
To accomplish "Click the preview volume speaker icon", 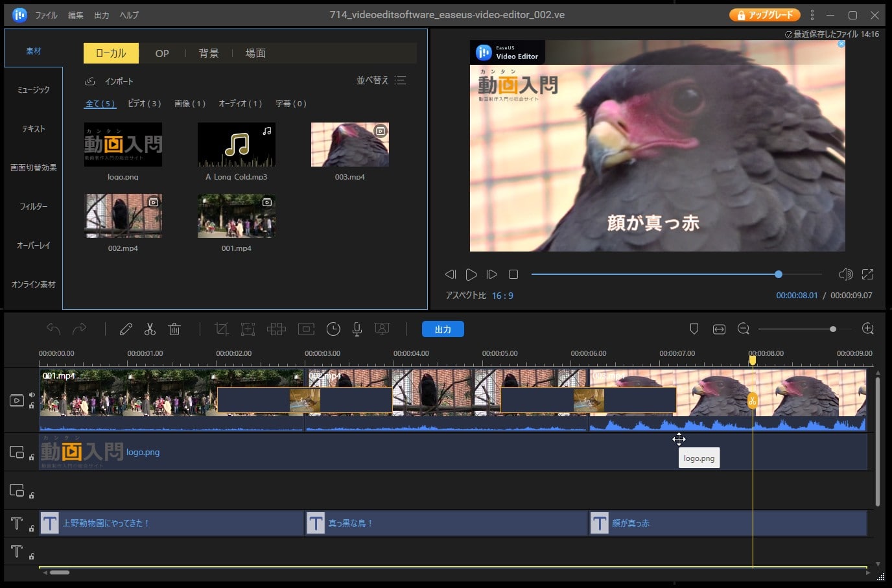I will (x=846, y=274).
